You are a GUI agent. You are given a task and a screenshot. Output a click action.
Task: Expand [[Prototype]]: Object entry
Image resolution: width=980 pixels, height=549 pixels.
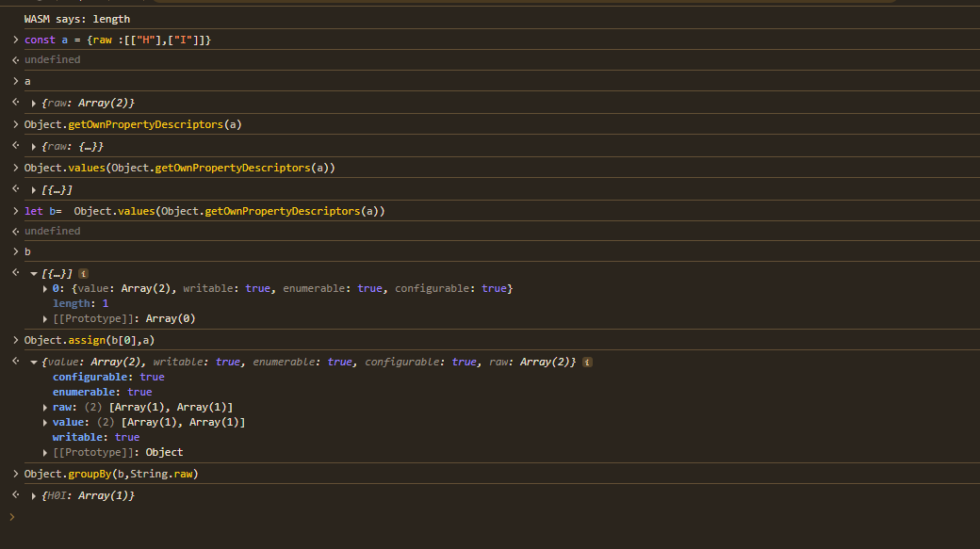tap(46, 452)
